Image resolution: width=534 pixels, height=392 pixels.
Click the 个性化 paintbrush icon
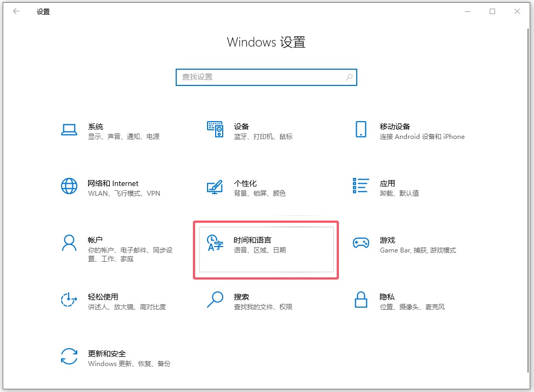click(x=215, y=186)
